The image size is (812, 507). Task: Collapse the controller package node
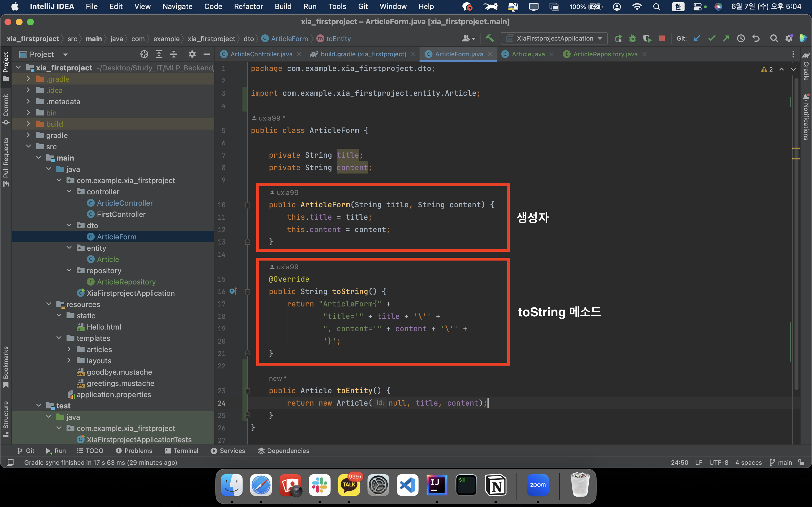[69, 192]
